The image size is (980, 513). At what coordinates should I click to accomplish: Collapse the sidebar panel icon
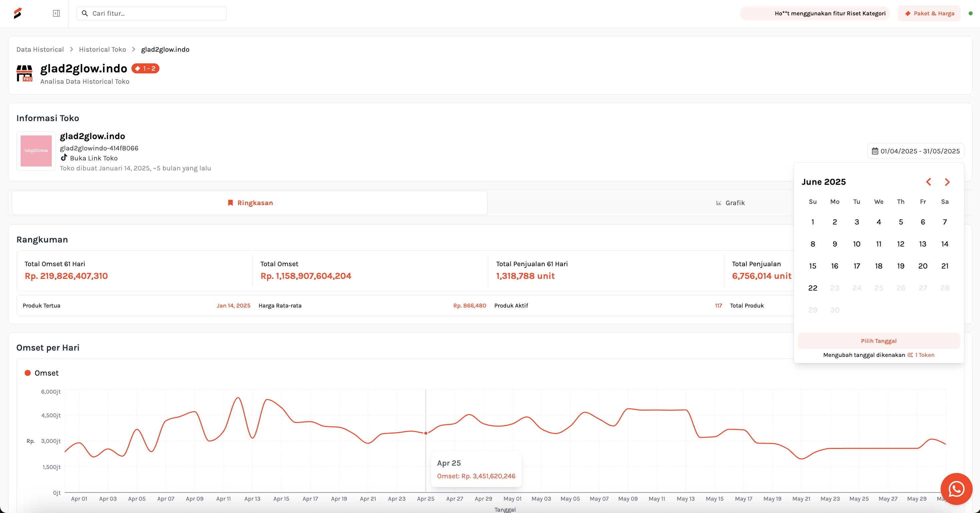click(x=56, y=13)
